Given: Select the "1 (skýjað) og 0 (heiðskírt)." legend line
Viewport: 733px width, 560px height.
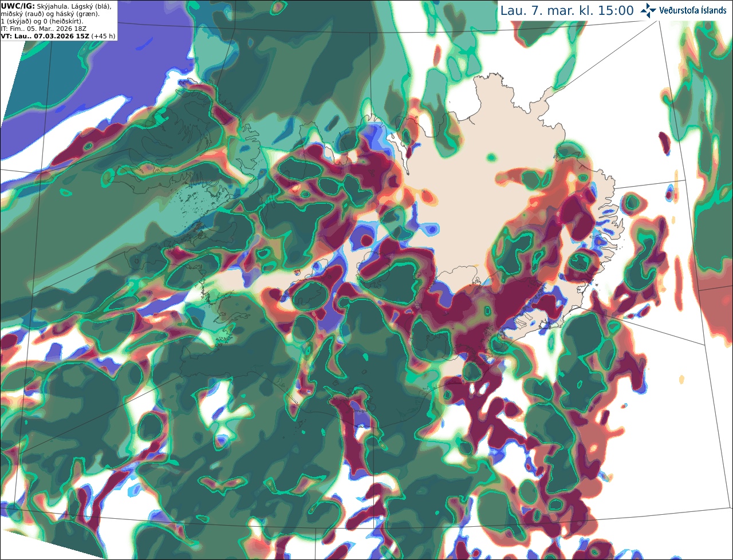Looking at the screenshot, I should click(x=42, y=21).
